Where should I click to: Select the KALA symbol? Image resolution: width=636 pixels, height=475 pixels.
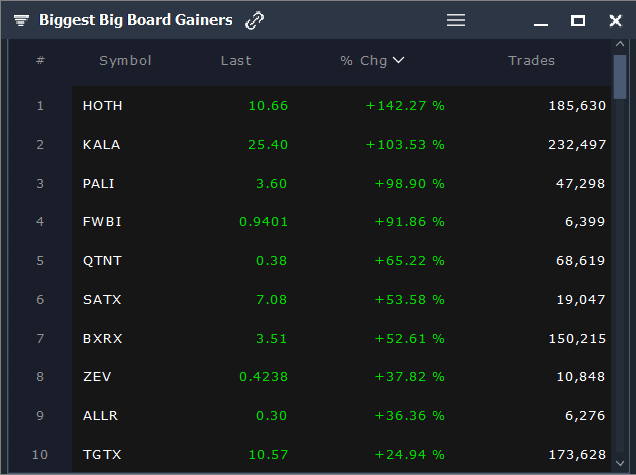(x=101, y=144)
